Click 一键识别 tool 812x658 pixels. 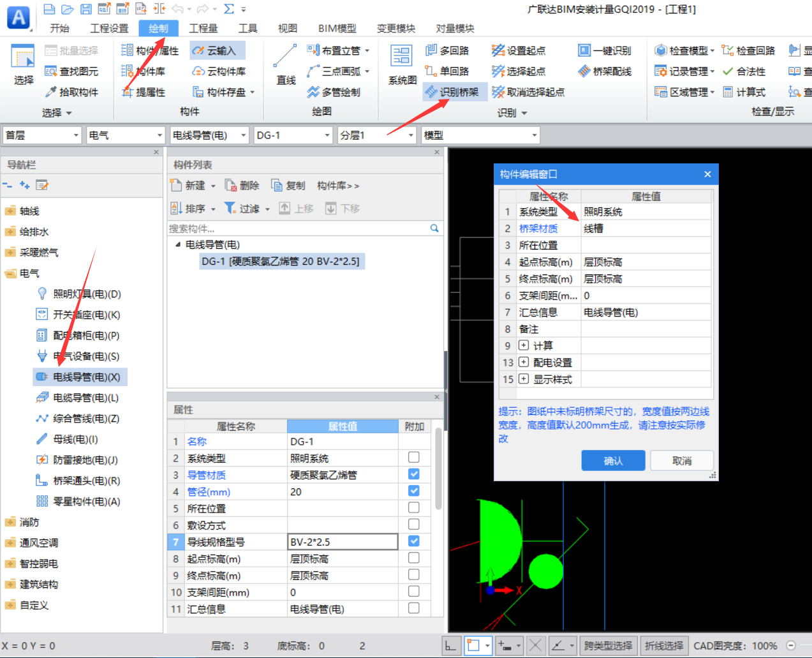click(x=605, y=50)
